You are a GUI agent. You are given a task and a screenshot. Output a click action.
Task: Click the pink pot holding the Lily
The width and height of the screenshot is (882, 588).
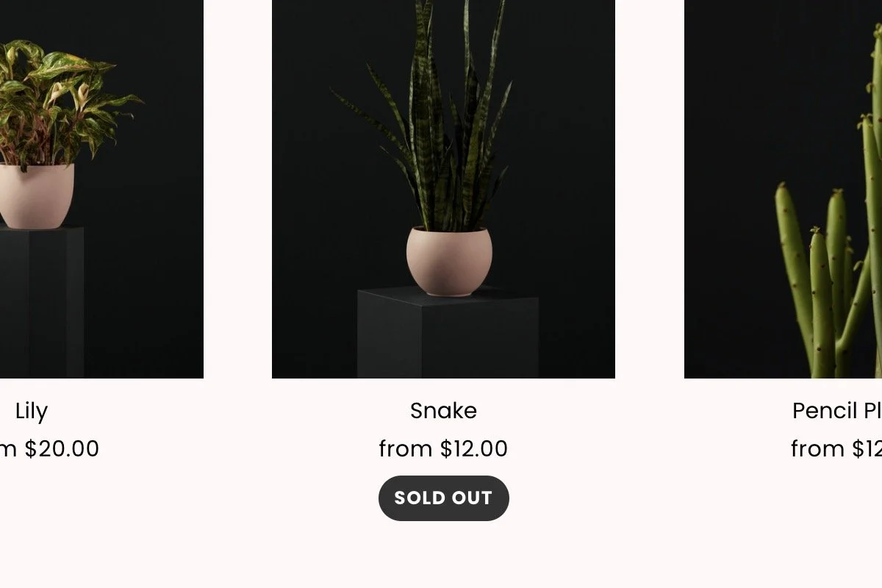(35, 196)
